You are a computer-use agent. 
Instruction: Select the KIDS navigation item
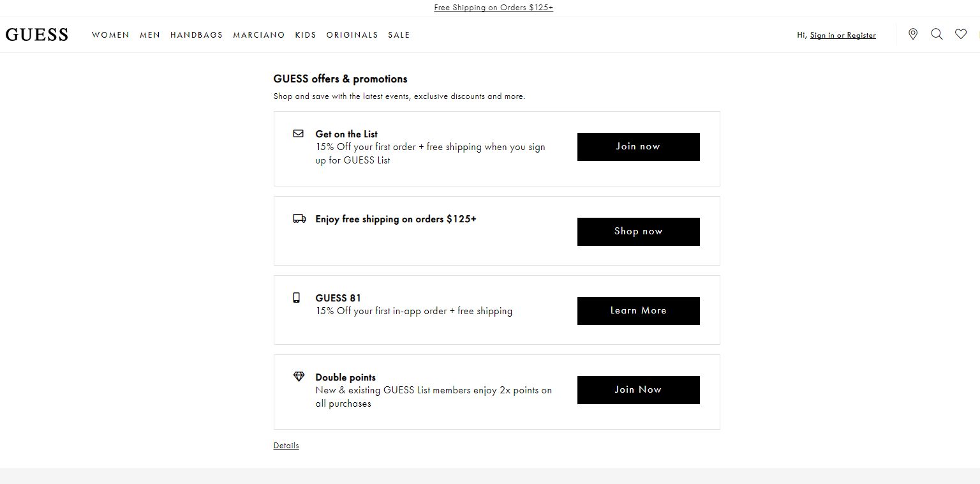pyautogui.click(x=306, y=35)
